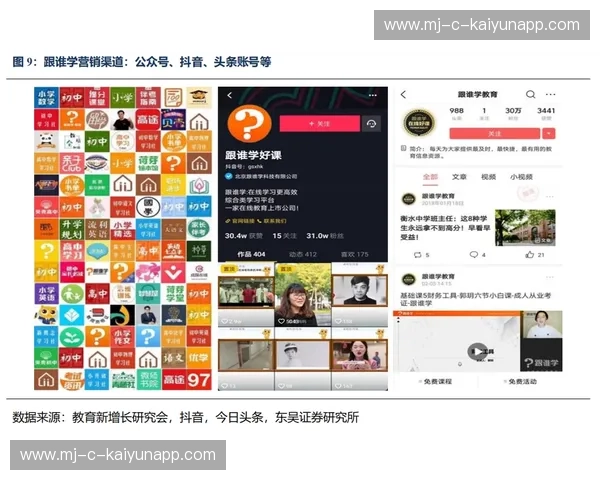Expand the red dropdown arrow beside Toutiao 关注

click(x=549, y=134)
